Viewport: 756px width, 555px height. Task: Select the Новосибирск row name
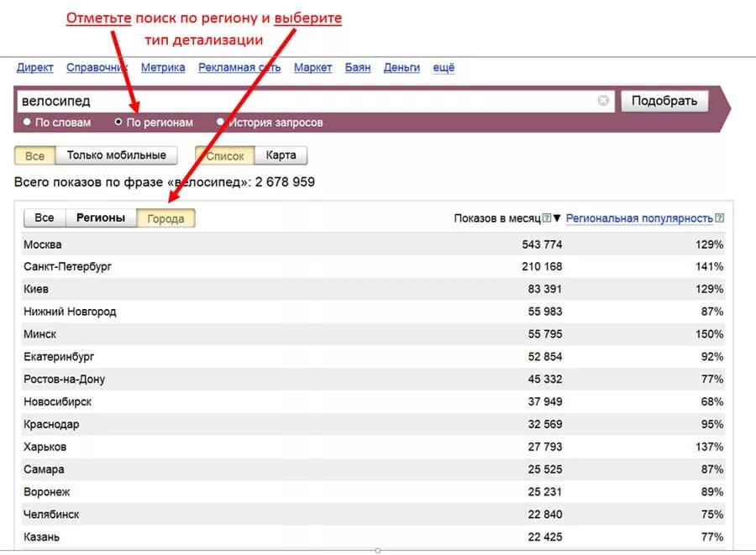(57, 402)
